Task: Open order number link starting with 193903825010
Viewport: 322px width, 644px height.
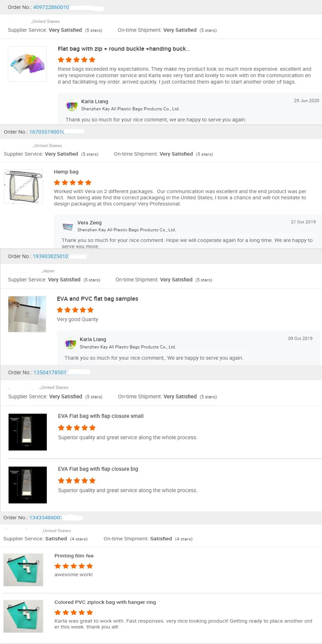Action: click(x=51, y=256)
